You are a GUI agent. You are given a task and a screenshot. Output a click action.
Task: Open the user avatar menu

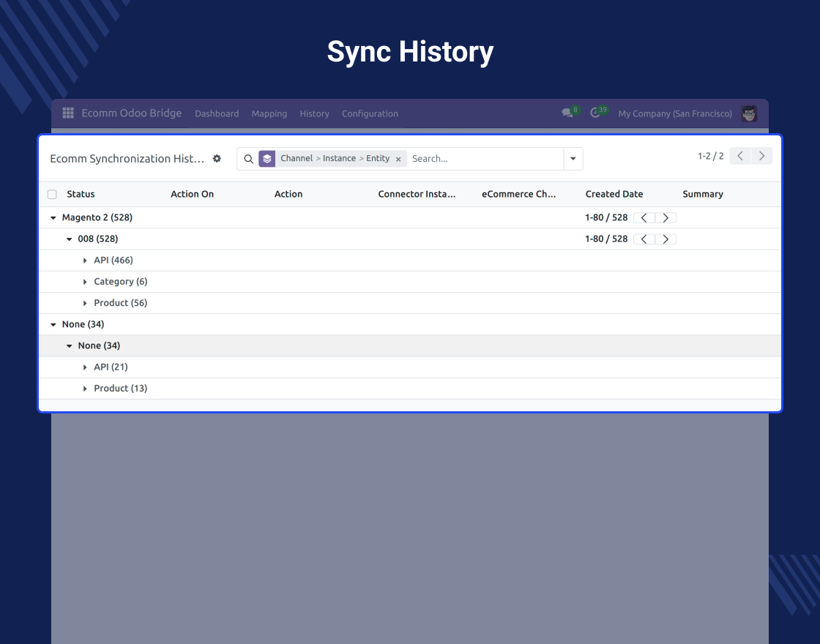pos(749,113)
